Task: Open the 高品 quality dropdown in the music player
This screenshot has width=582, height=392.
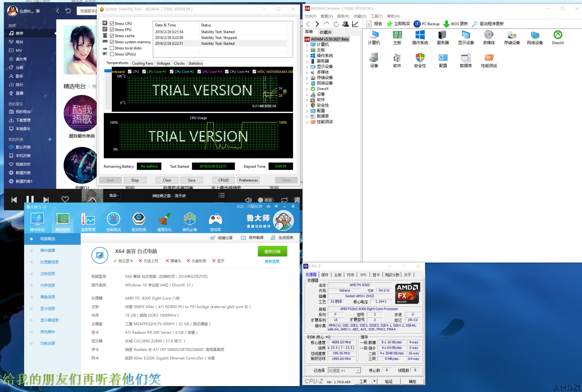Action: tap(114, 196)
